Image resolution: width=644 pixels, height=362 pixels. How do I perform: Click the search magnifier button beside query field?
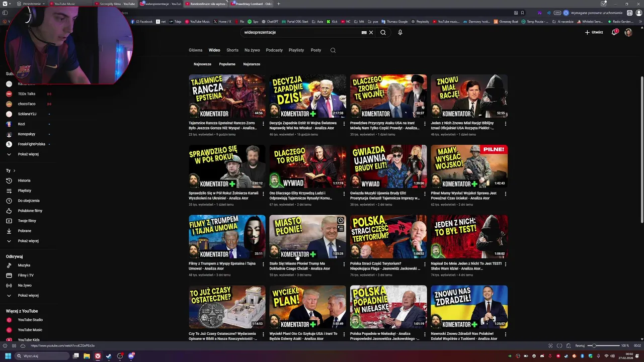click(383, 32)
